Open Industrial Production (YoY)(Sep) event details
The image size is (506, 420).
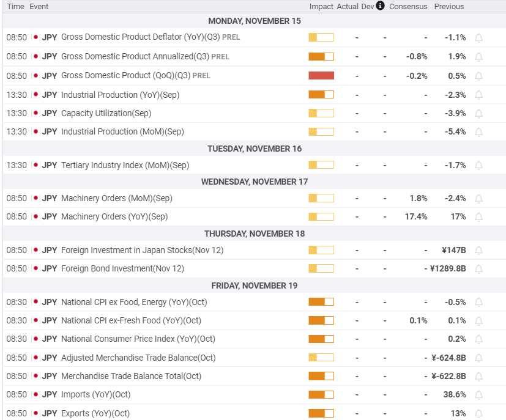click(120, 95)
